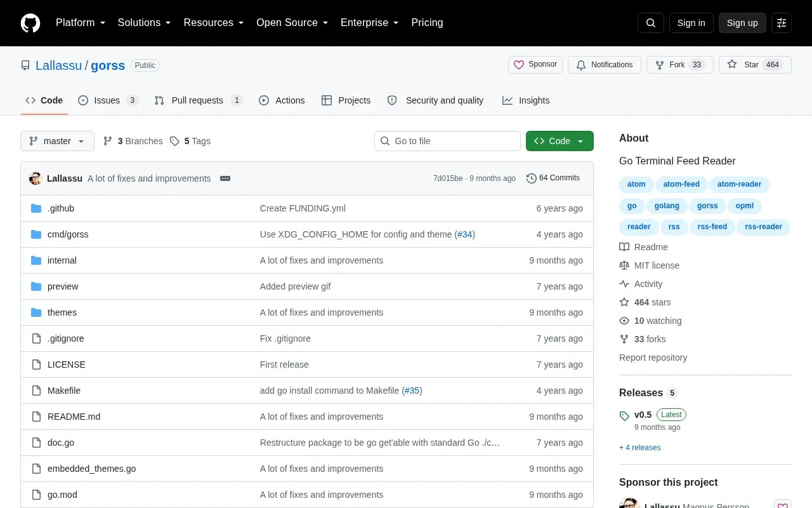Open the Enterprise dropdown menu

tap(370, 23)
